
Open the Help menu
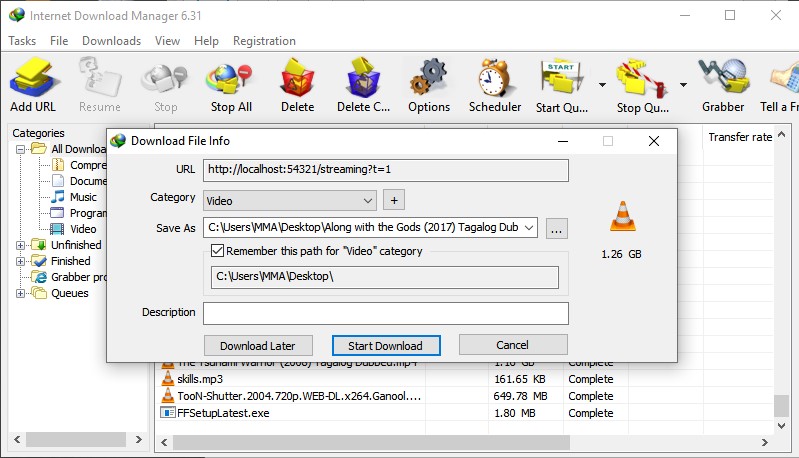[x=206, y=41]
